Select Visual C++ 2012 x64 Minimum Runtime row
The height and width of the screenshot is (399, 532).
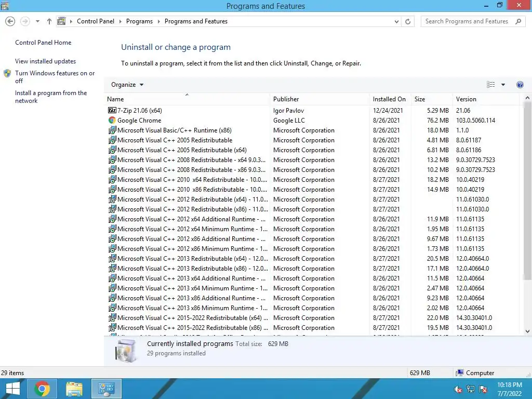point(312,229)
